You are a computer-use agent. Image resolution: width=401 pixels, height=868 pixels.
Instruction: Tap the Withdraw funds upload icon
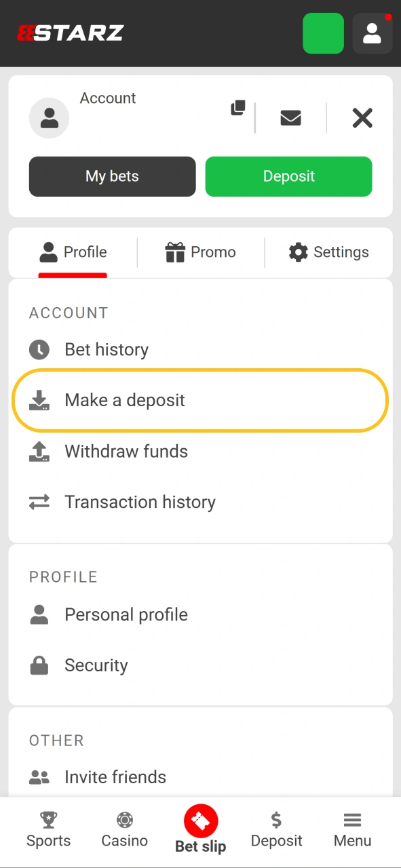click(39, 451)
